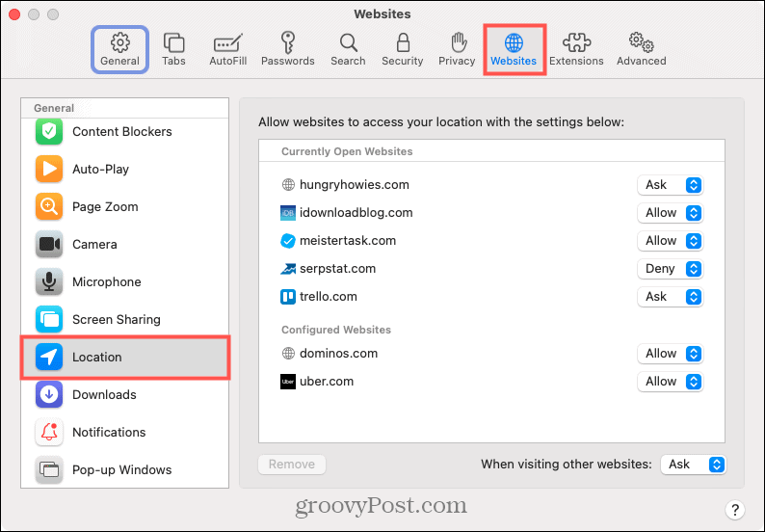Viewport: 765px width, 532px height.
Task: Change dominos.com permission dropdown
Action: [x=671, y=354]
